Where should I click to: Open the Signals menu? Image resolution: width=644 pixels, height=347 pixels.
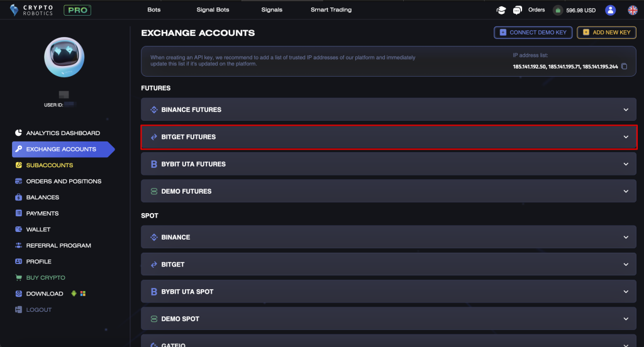[x=272, y=9]
